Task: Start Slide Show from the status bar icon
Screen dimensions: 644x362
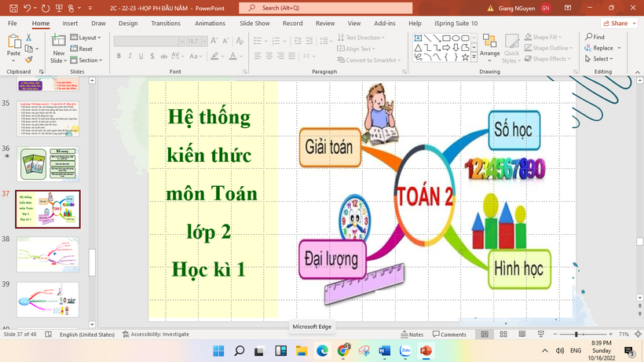Action: pyautogui.click(x=547, y=334)
